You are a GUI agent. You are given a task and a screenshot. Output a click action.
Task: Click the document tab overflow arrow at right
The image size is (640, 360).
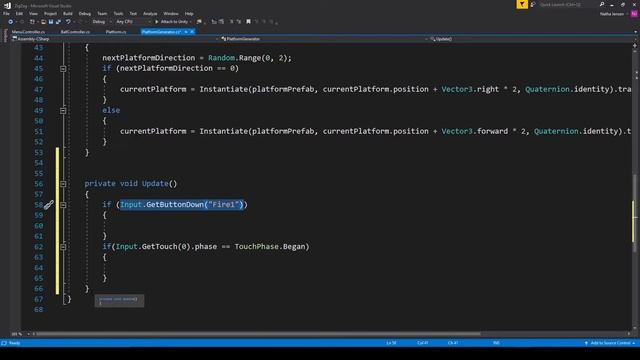click(x=635, y=32)
